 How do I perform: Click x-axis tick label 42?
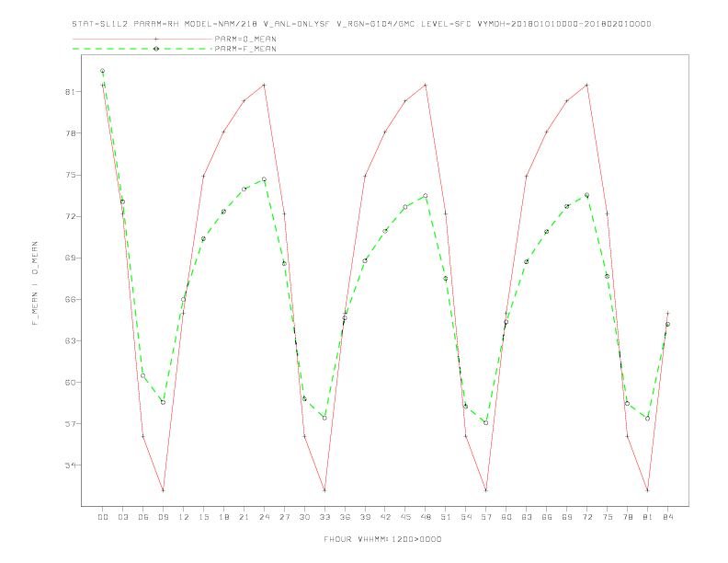385,517
